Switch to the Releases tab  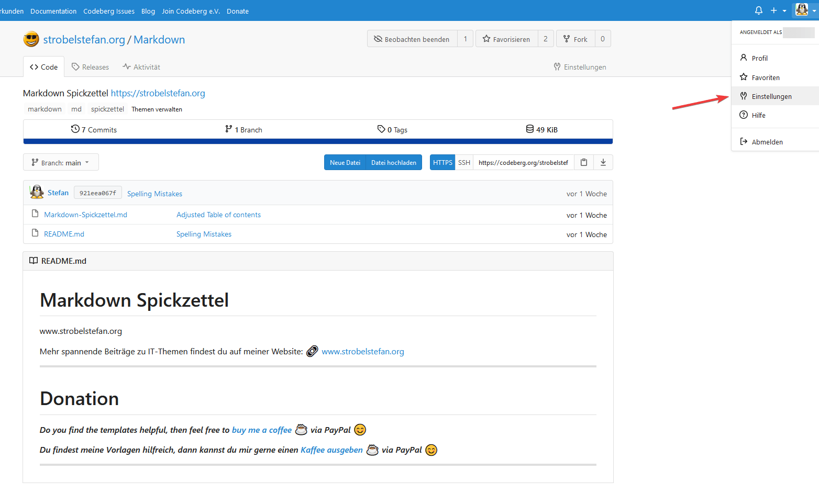pos(90,67)
